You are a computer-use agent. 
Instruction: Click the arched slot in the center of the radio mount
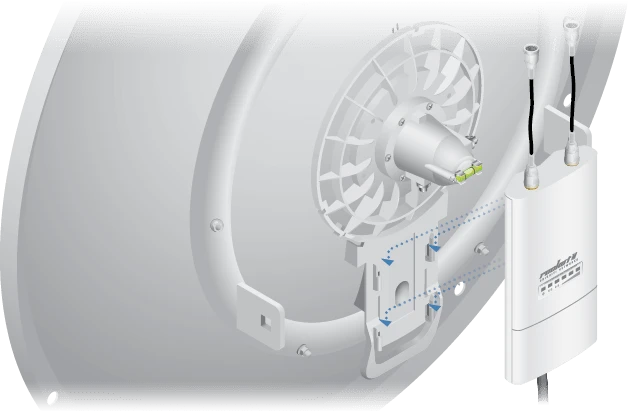(402, 291)
